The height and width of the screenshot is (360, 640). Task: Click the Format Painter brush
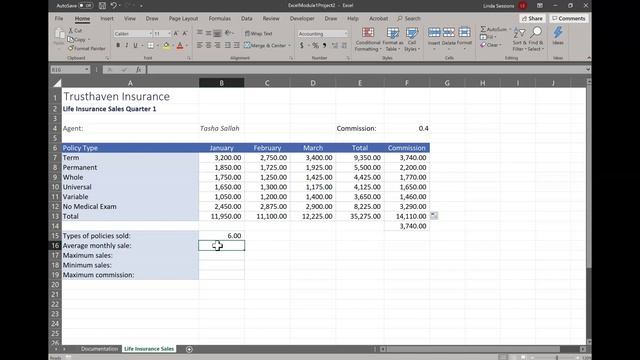(71, 48)
